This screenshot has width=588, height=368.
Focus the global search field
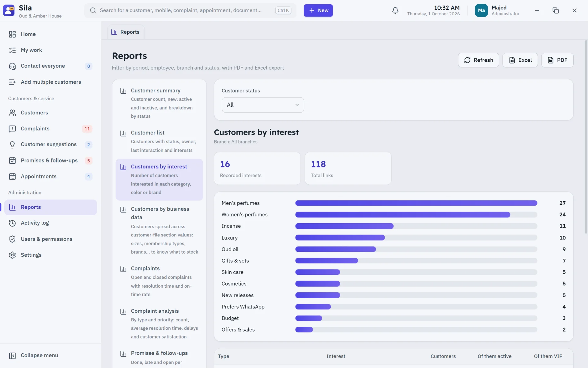[x=190, y=10]
